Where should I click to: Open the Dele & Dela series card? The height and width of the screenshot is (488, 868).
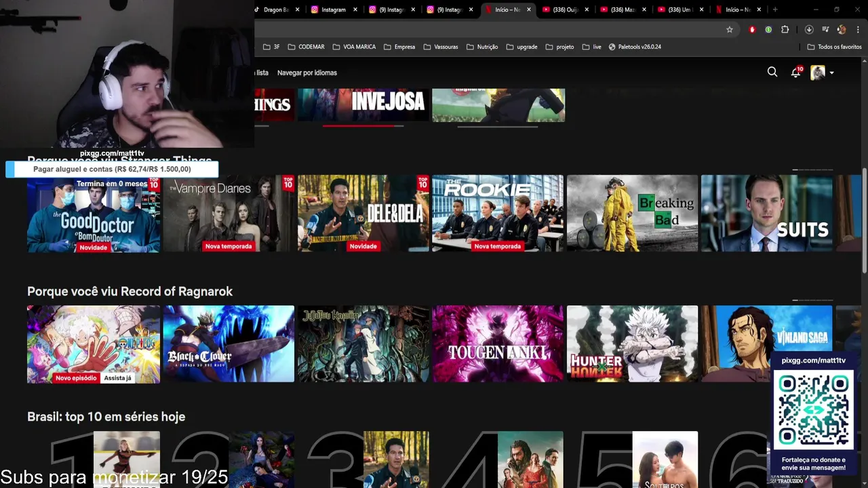(363, 213)
